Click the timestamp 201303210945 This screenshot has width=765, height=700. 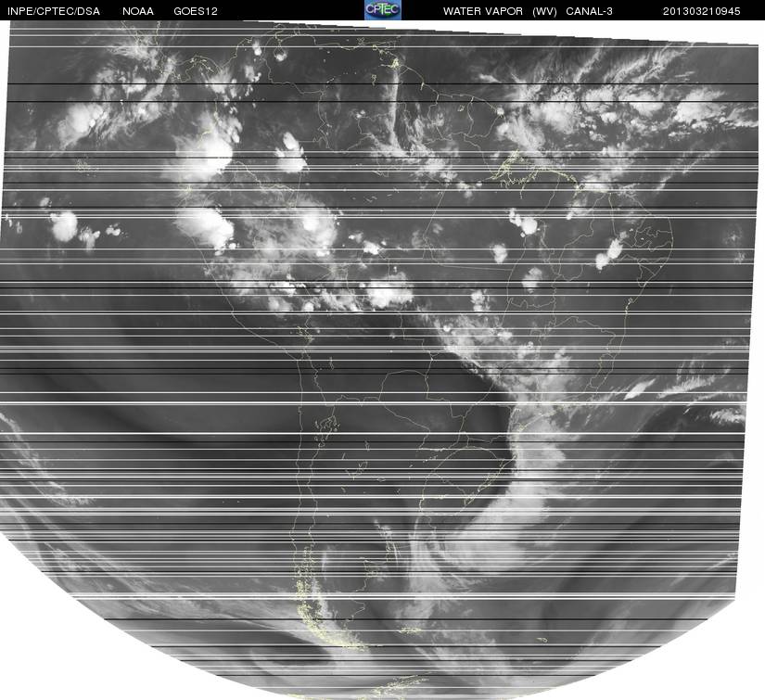click(702, 11)
